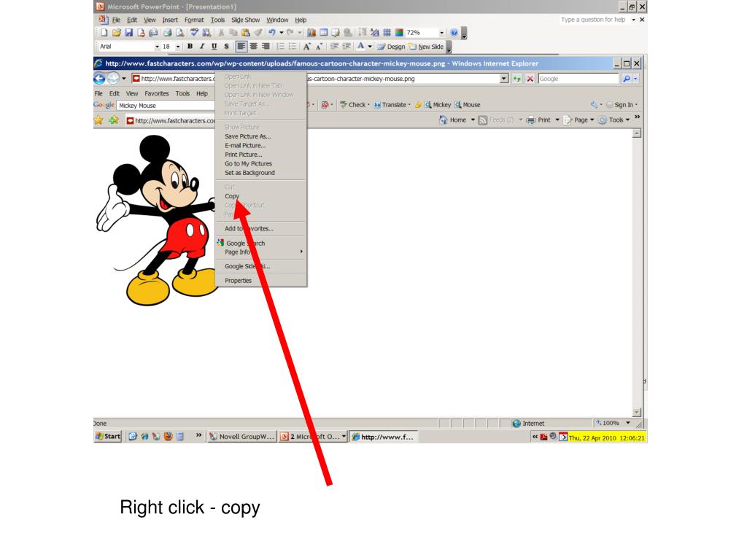Image resolution: width=747 pixels, height=560 pixels.
Task: Click the Print icon in PowerPoint toolbar
Action: tap(168, 32)
